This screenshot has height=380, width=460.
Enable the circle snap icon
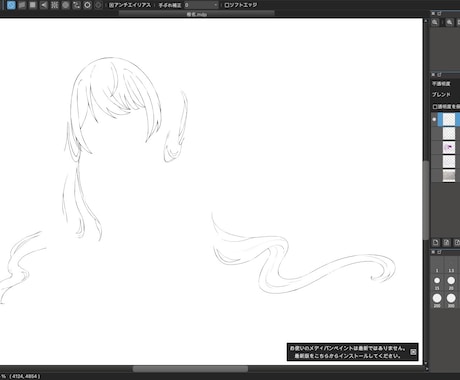coord(66,5)
